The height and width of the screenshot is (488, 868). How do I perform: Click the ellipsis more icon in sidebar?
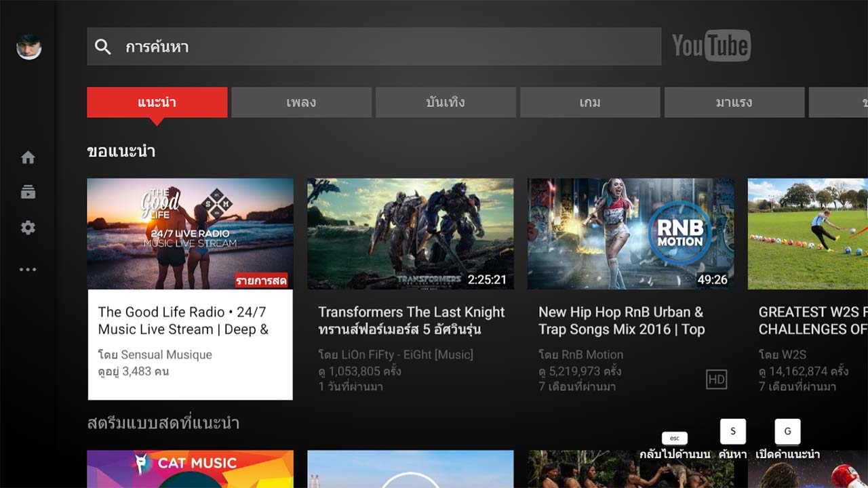28,269
